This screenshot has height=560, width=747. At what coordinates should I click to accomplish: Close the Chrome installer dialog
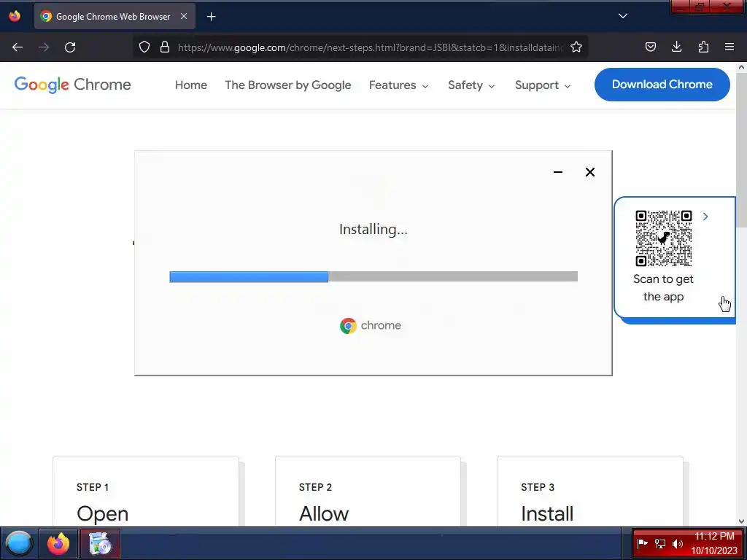pos(589,172)
